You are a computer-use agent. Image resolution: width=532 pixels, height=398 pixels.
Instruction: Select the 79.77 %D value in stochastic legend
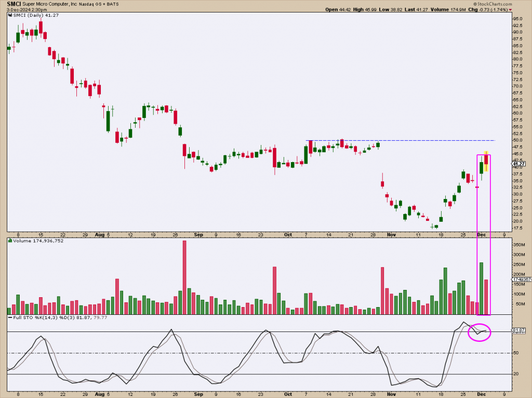(x=100, y=317)
